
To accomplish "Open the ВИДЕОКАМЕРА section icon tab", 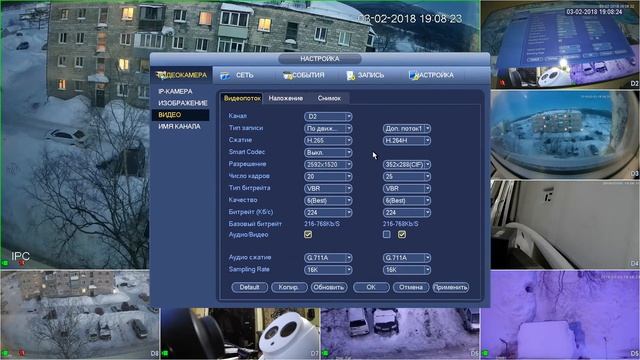I will point(182,75).
